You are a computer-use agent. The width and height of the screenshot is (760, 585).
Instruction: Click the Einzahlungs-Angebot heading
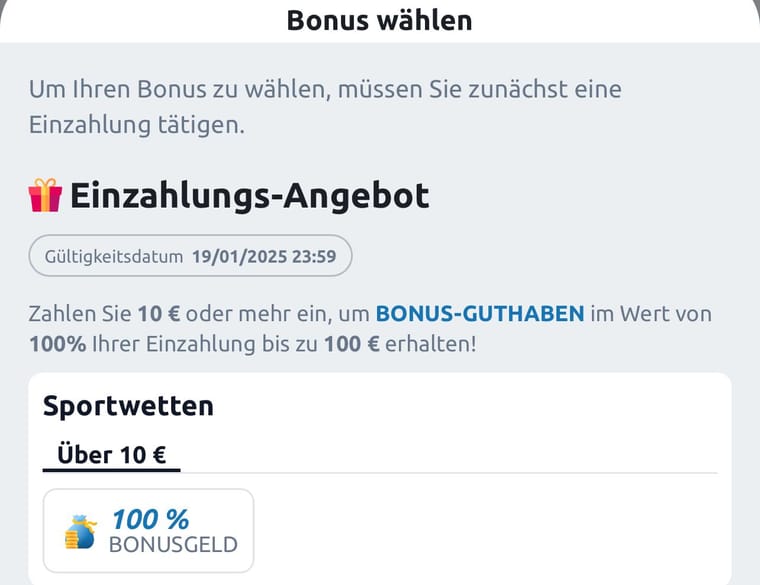pyautogui.click(x=250, y=196)
